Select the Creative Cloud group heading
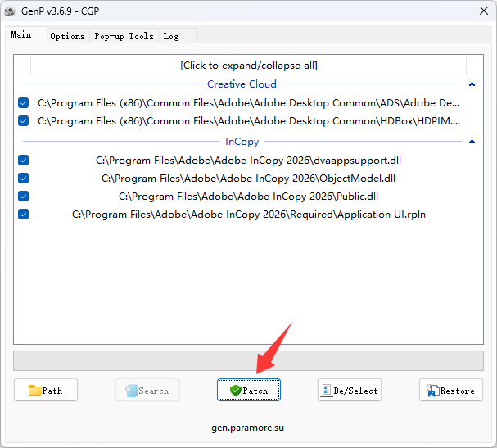 (x=242, y=84)
